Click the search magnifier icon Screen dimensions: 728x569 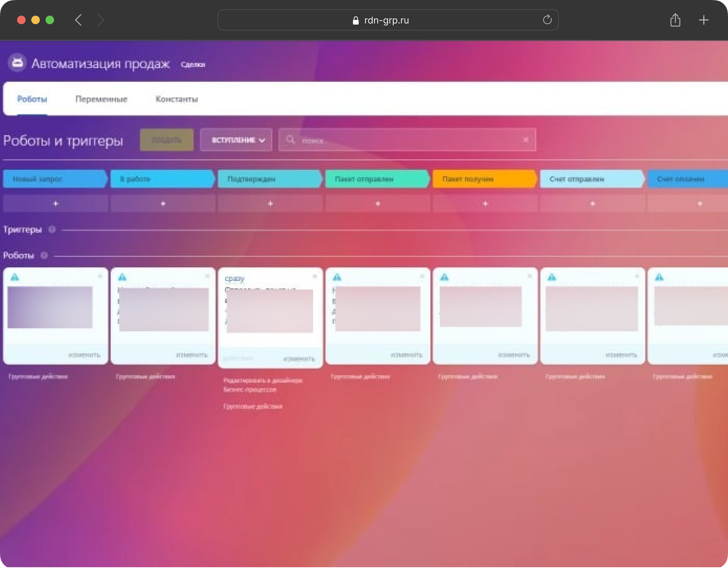coord(290,139)
